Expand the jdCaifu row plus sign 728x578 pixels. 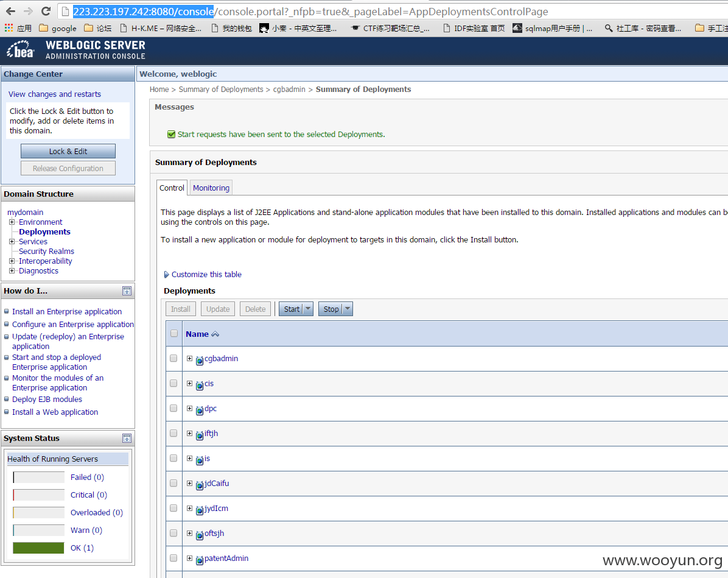pos(189,483)
